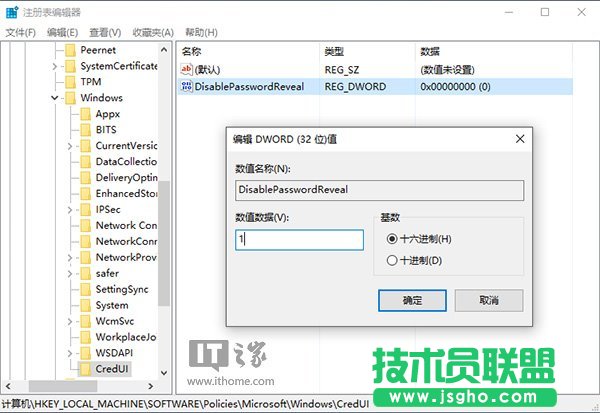Click the WcmSvc folder icon

[86, 321]
